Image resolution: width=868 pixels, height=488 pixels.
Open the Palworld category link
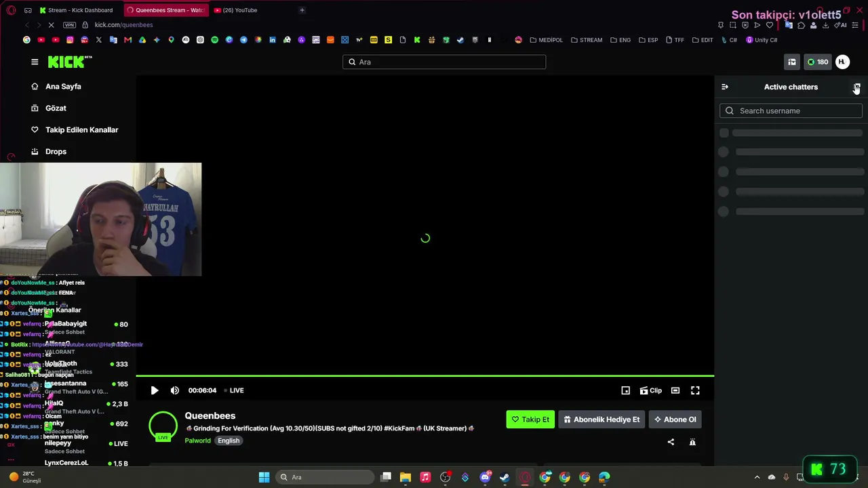pos(198,441)
